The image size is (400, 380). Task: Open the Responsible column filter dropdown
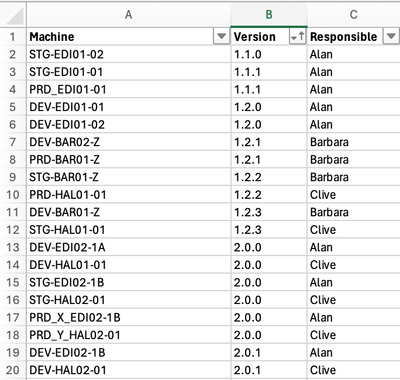[x=391, y=36]
